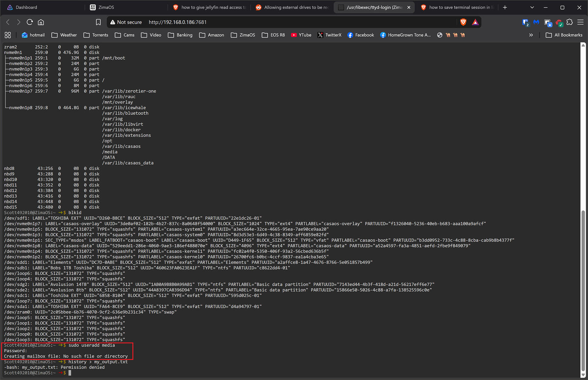The width and height of the screenshot is (588, 380).
Task: Open the Brave Rewards triangle icon
Action: [x=475, y=22]
